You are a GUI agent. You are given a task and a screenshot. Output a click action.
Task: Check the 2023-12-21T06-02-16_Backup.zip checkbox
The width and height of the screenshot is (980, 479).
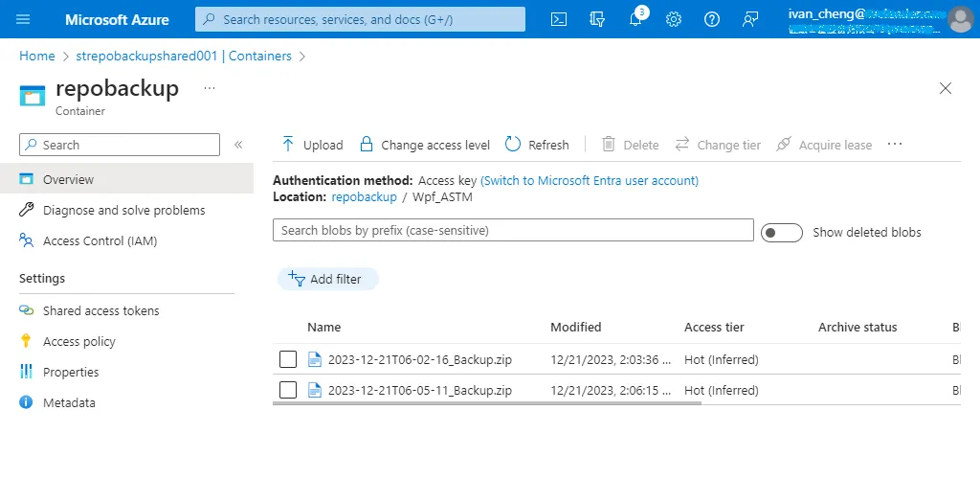pyautogui.click(x=288, y=359)
